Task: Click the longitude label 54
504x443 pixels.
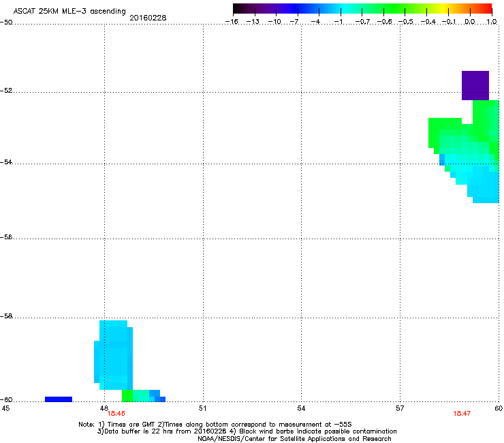Action: [x=301, y=408]
